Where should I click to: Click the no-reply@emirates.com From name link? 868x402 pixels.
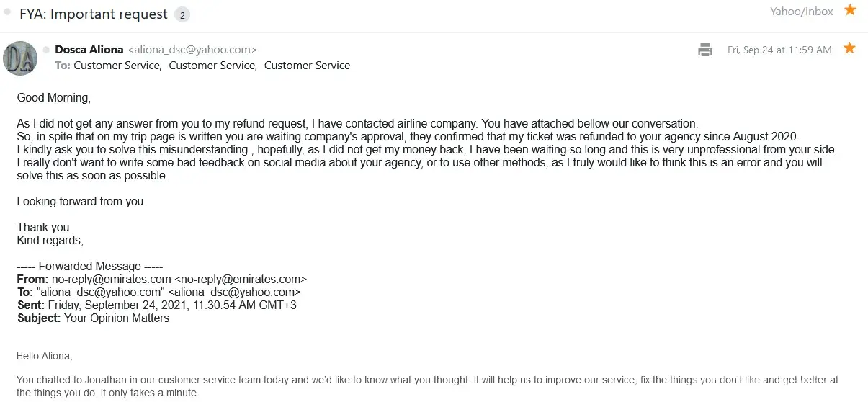pyautogui.click(x=112, y=279)
